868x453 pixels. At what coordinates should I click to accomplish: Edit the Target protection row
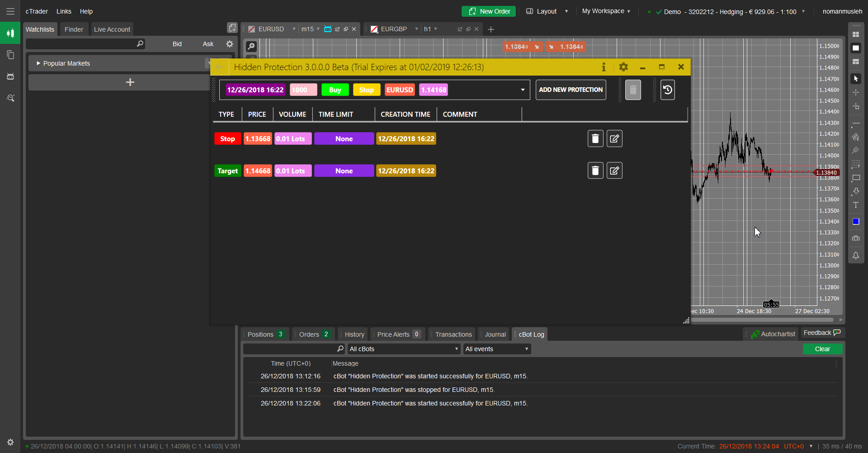tap(614, 171)
